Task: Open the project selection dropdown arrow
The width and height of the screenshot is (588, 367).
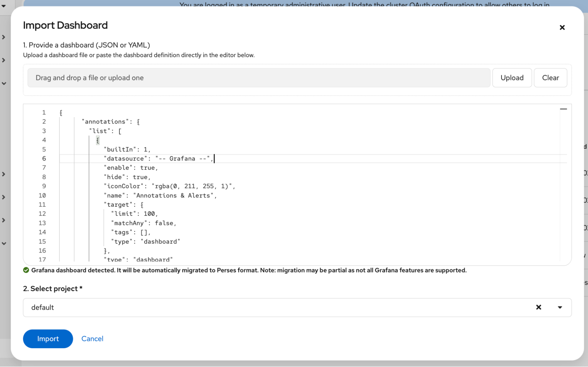Action: click(560, 307)
